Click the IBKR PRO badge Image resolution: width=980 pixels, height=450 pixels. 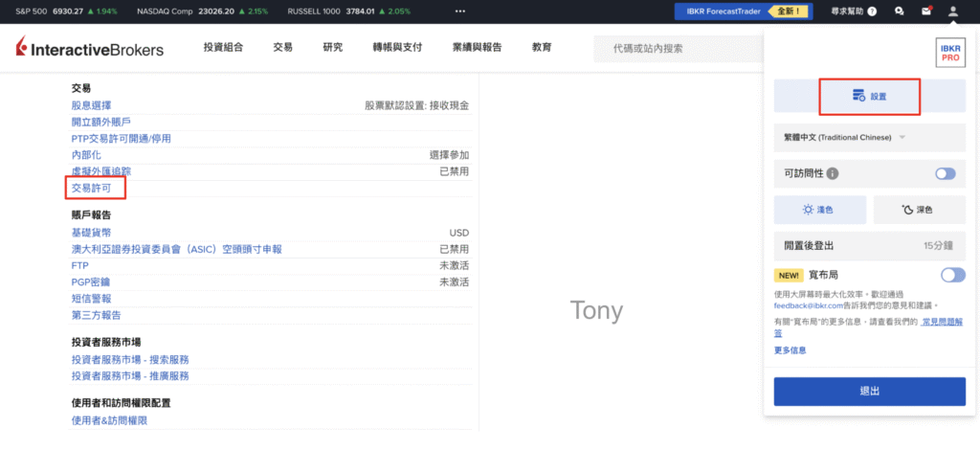click(949, 54)
